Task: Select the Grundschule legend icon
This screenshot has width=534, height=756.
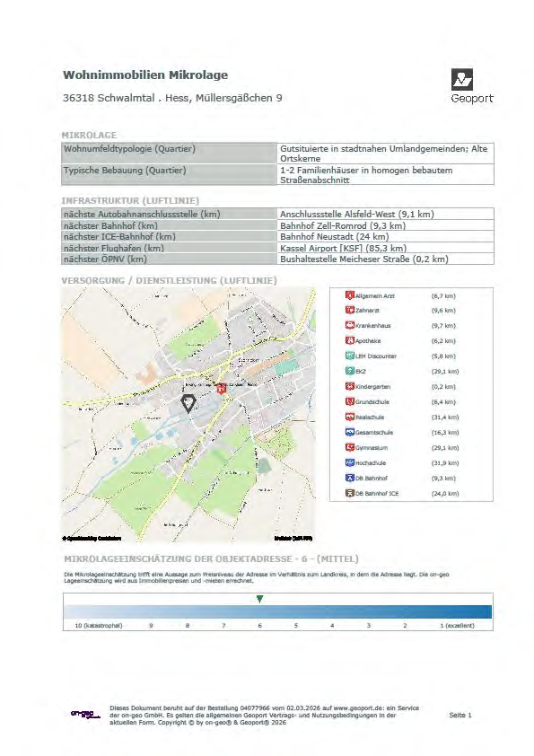Action: coord(350,401)
